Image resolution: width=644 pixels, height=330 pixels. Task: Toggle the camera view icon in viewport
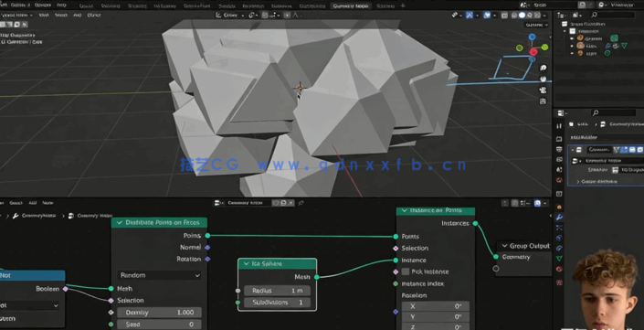click(544, 90)
